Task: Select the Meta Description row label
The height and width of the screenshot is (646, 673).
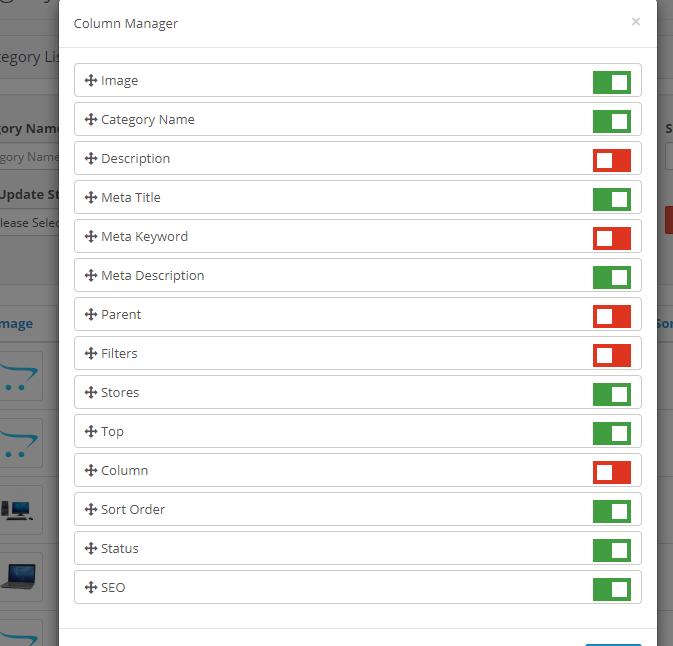Action: (152, 276)
